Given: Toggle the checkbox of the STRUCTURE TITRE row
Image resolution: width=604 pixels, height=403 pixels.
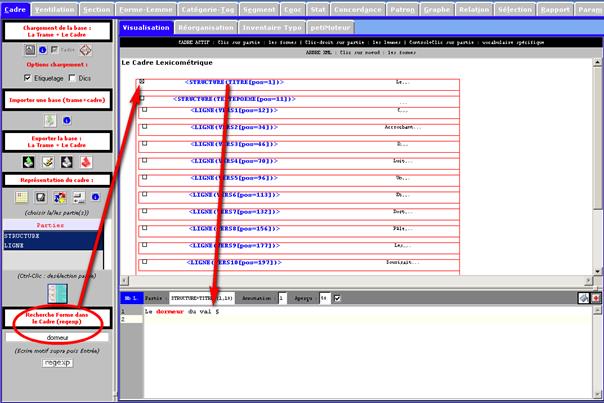Looking at the screenshot, I should click(142, 82).
